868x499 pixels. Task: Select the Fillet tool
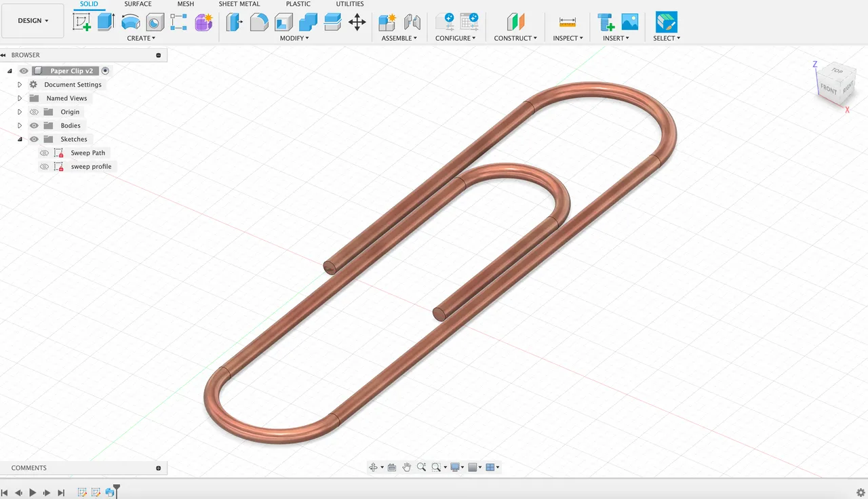259,22
